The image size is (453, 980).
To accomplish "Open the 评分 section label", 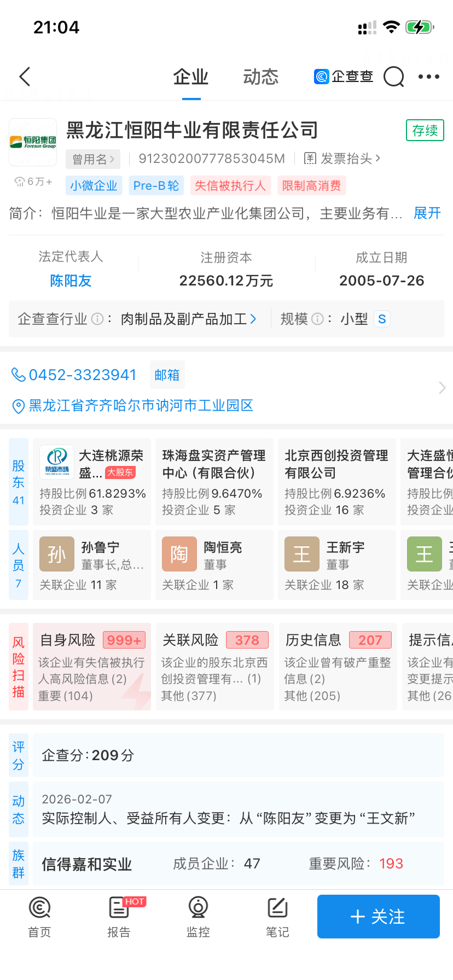I will [x=19, y=755].
